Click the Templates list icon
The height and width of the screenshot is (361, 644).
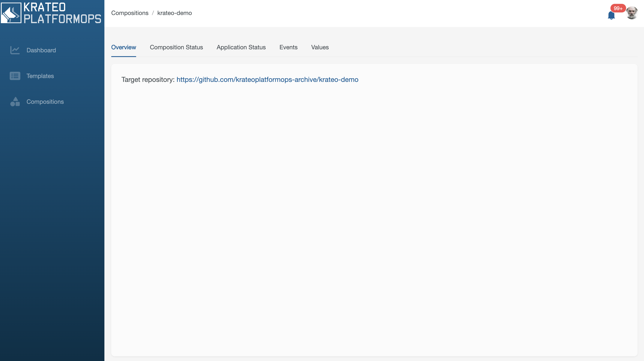[15, 76]
